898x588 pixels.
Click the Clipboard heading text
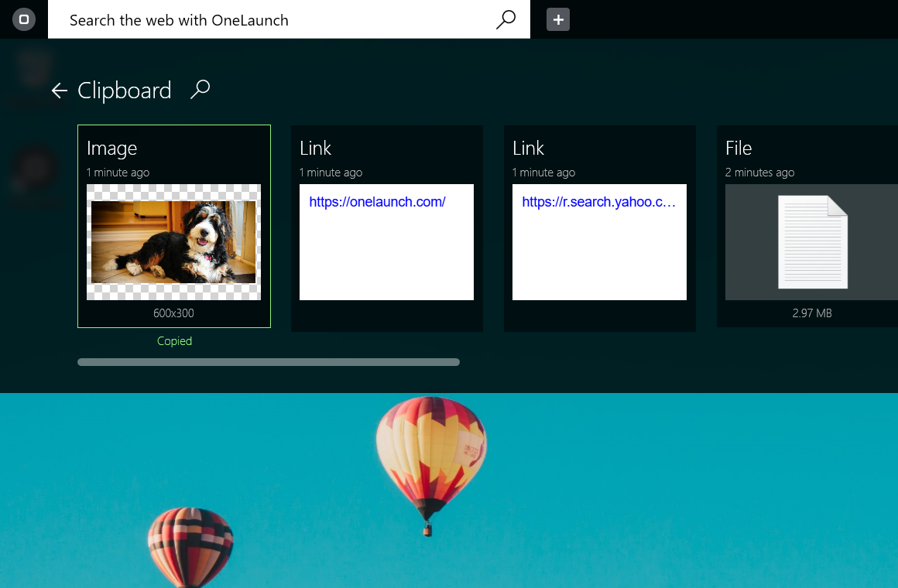point(125,91)
